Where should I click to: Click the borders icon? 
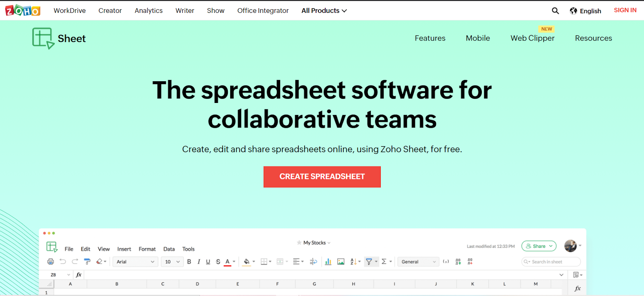(264, 262)
